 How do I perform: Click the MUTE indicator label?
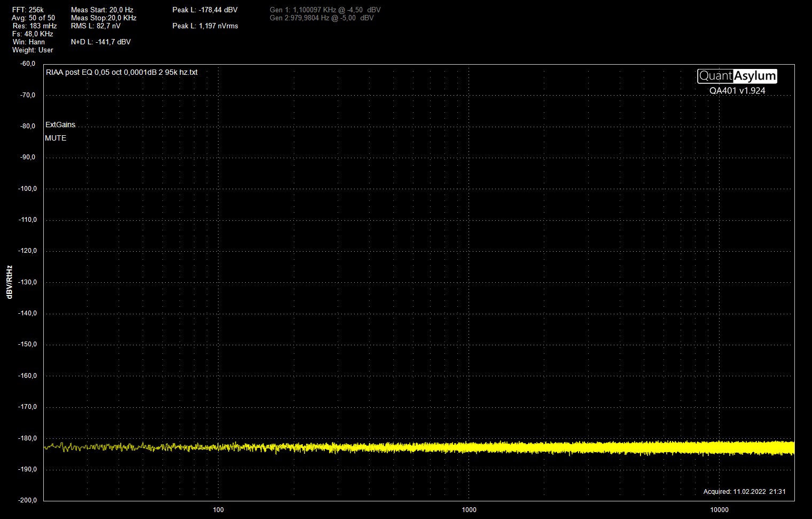(x=56, y=138)
